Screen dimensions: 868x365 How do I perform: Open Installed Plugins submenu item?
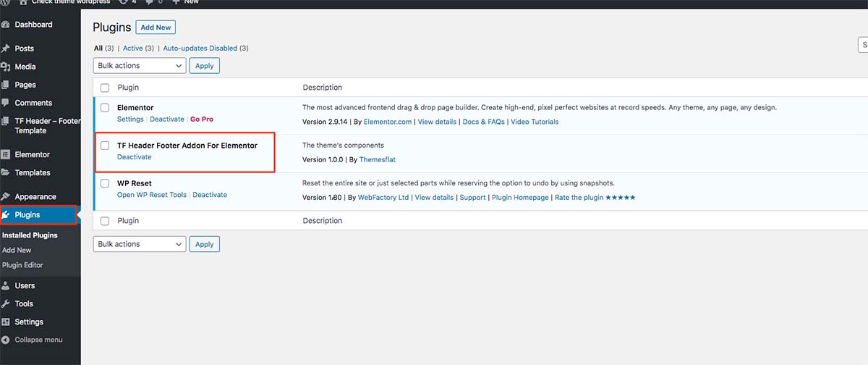[x=30, y=235]
